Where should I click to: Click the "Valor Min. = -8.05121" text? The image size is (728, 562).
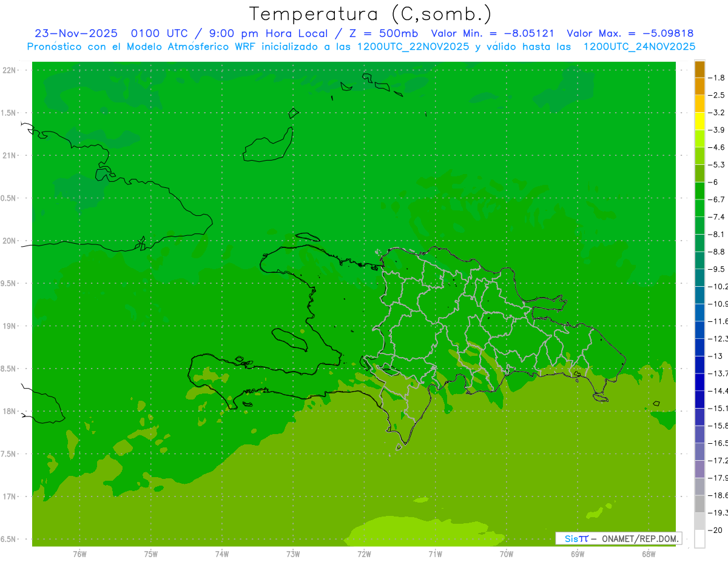tap(492, 33)
